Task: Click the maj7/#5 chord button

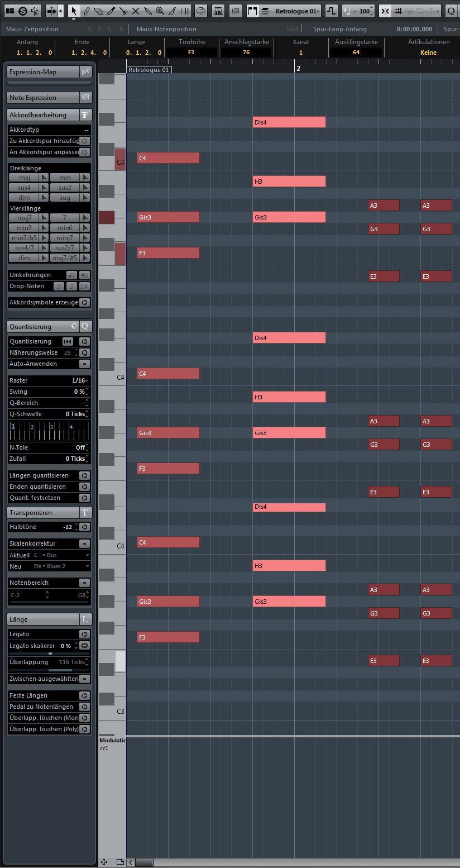Action: 65,258
